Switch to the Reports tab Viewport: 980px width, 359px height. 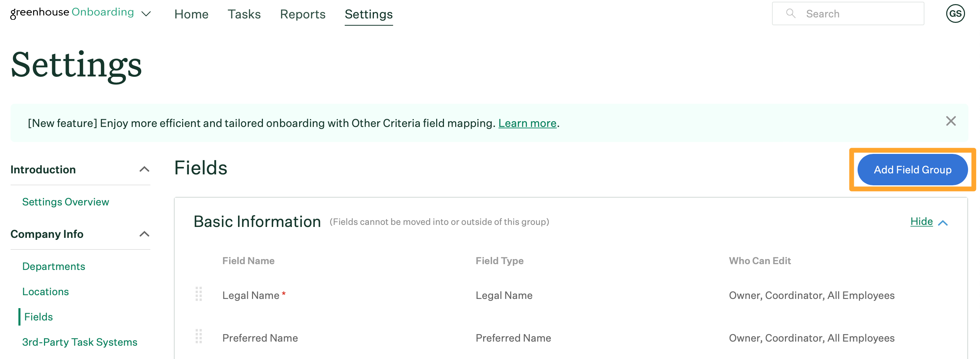pyautogui.click(x=303, y=14)
